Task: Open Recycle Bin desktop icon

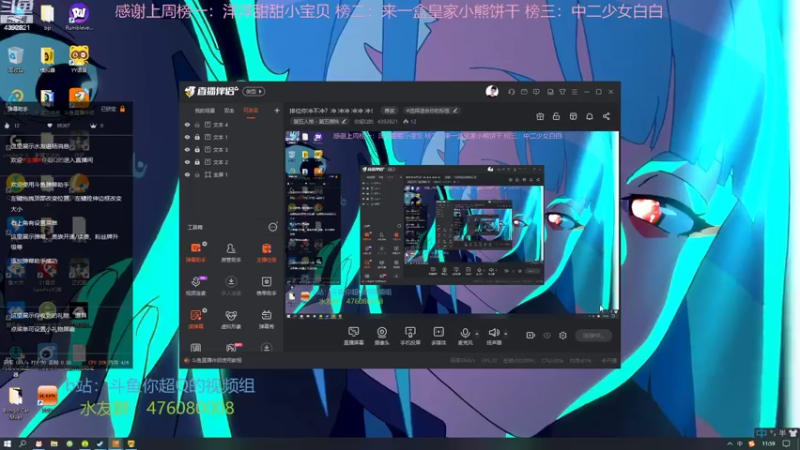Action: click(x=15, y=60)
